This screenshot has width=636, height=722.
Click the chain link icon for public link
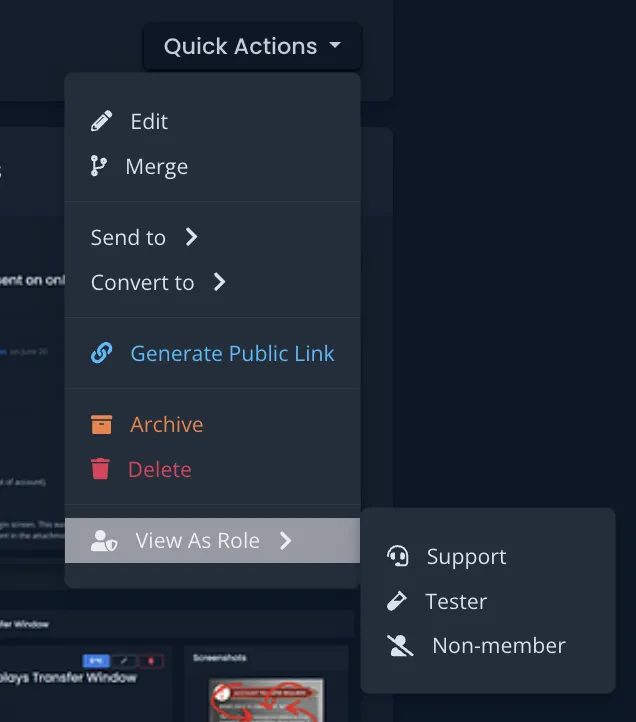click(x=101, y=354)
